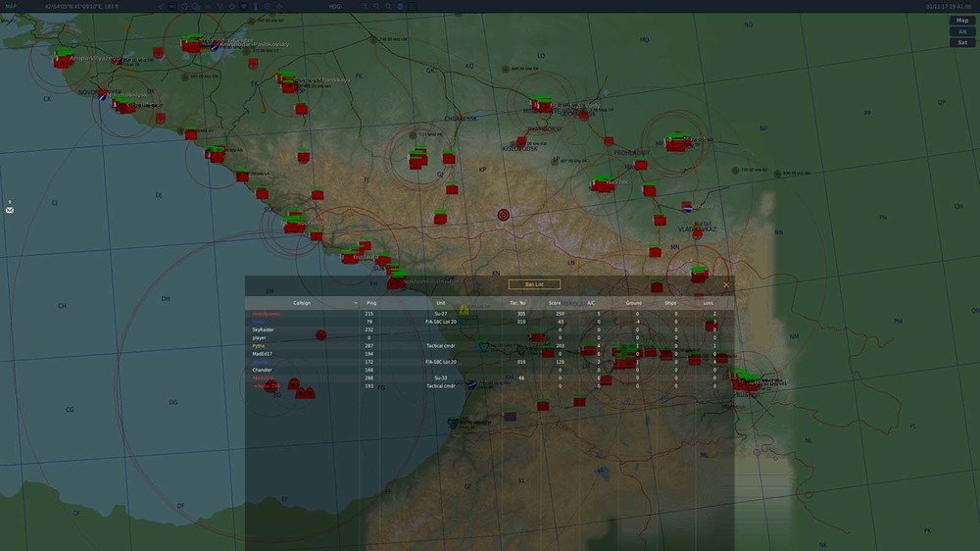Click the Loss column header
This screenshot has width=980, height=551.
tap(709, 303)
